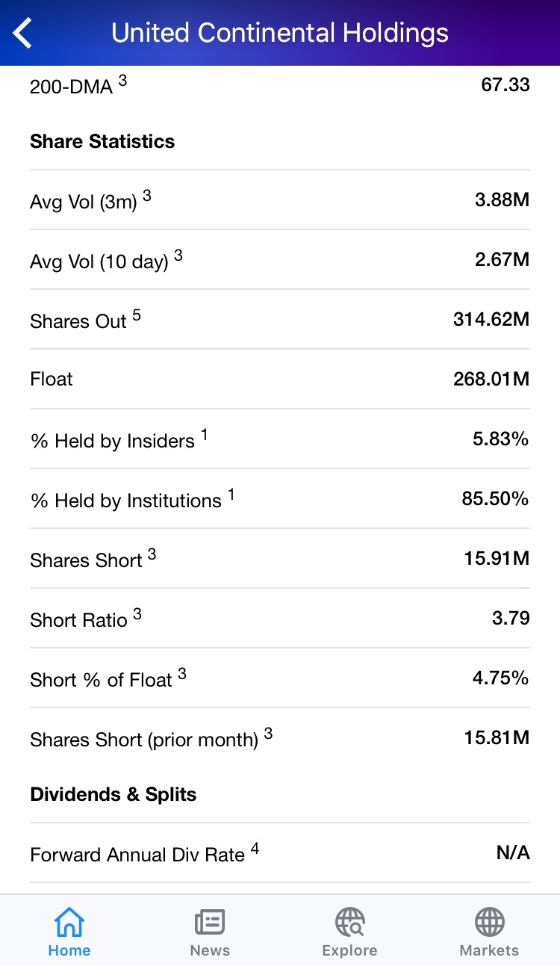
Task: Tap the Short Ratio row
Action: pos(280,619)
